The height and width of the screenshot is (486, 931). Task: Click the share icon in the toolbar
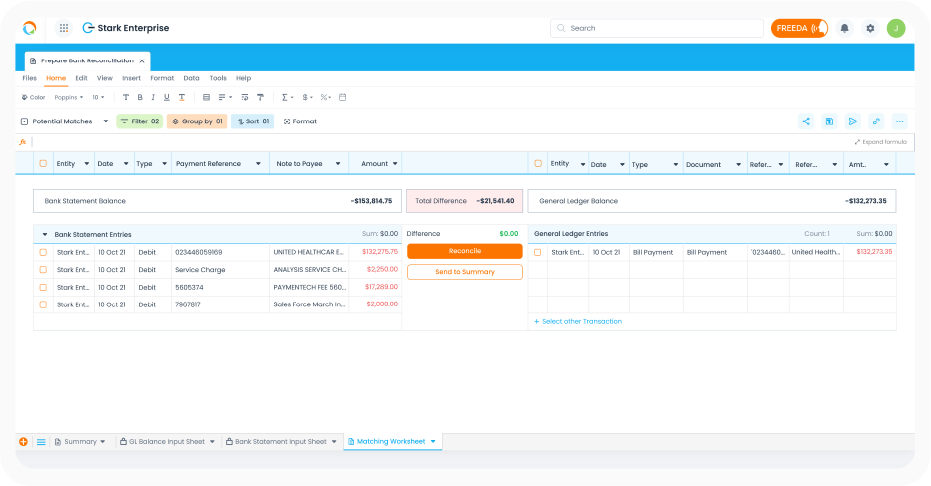[806, 121]
